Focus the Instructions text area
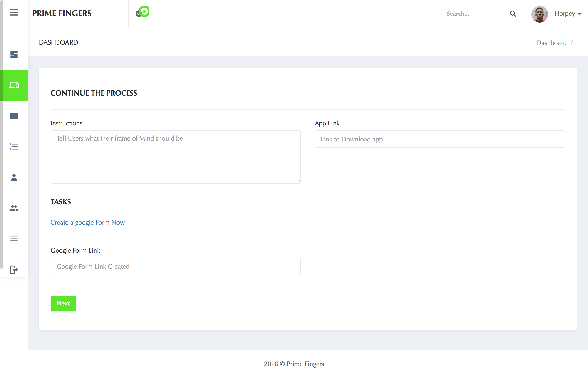This screenshot has height=378, width=588. coord(175,157)
